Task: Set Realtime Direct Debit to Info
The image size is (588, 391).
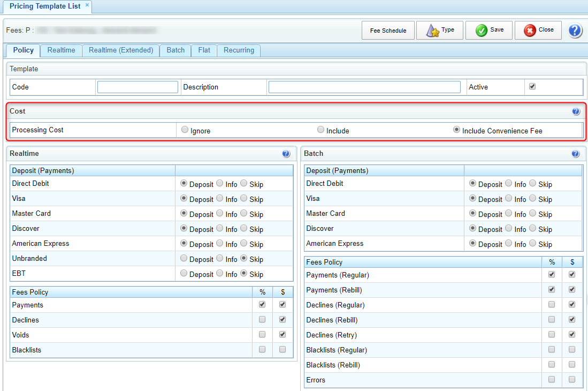Action: click(220, 183)
